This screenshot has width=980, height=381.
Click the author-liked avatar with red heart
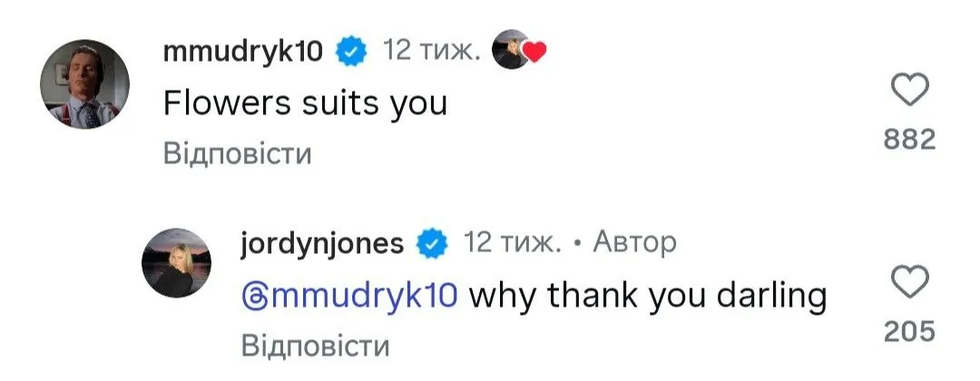point(519,49)
